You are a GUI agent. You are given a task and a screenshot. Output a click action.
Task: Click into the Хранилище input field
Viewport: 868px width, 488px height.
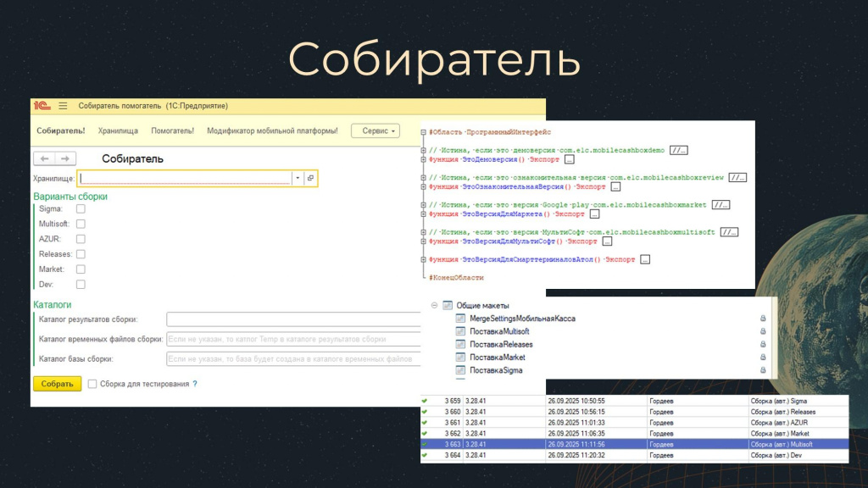(185, 178)
